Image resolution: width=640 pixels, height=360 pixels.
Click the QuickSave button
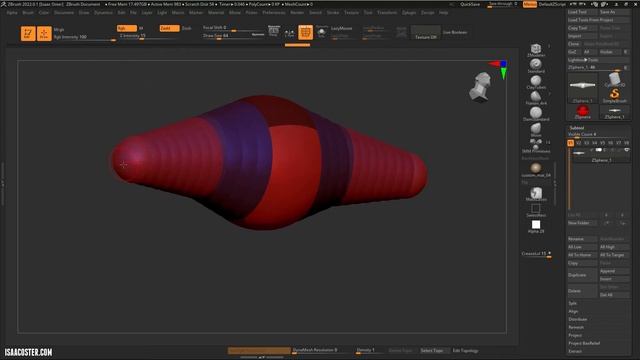(x=470, y=4)
